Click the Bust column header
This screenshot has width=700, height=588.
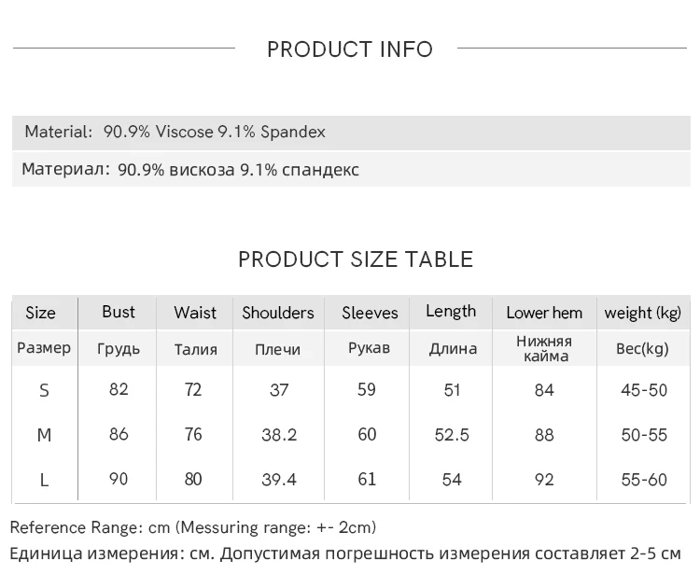coord(119,312)
